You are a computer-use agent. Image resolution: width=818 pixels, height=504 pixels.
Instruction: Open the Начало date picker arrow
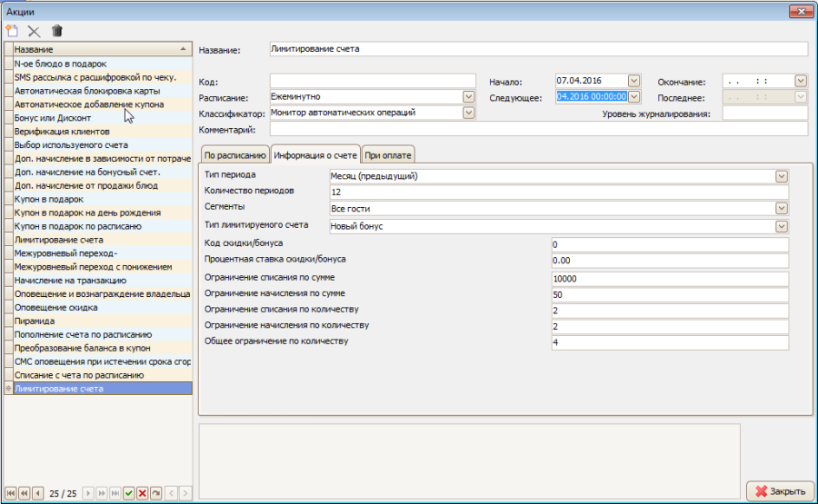coord(634,81)
